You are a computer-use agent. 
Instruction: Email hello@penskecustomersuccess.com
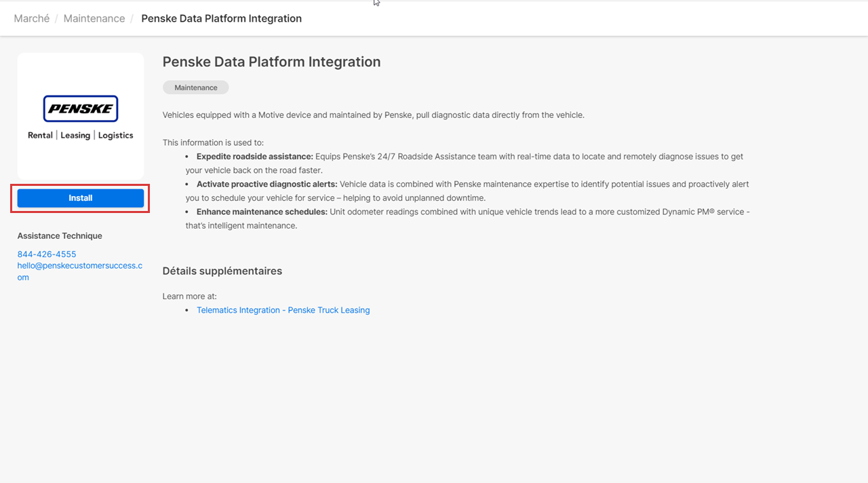click(80, 271)
